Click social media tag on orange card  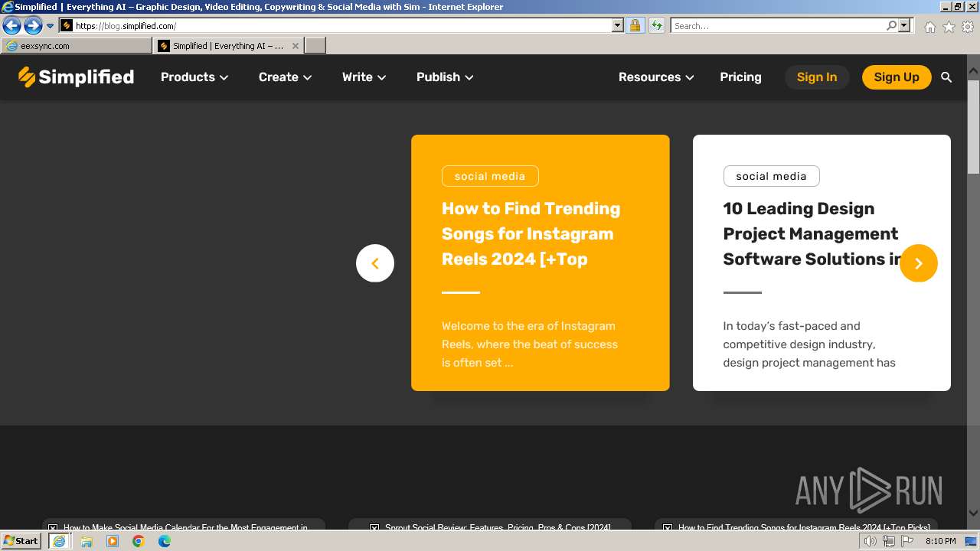coord(490,176)
